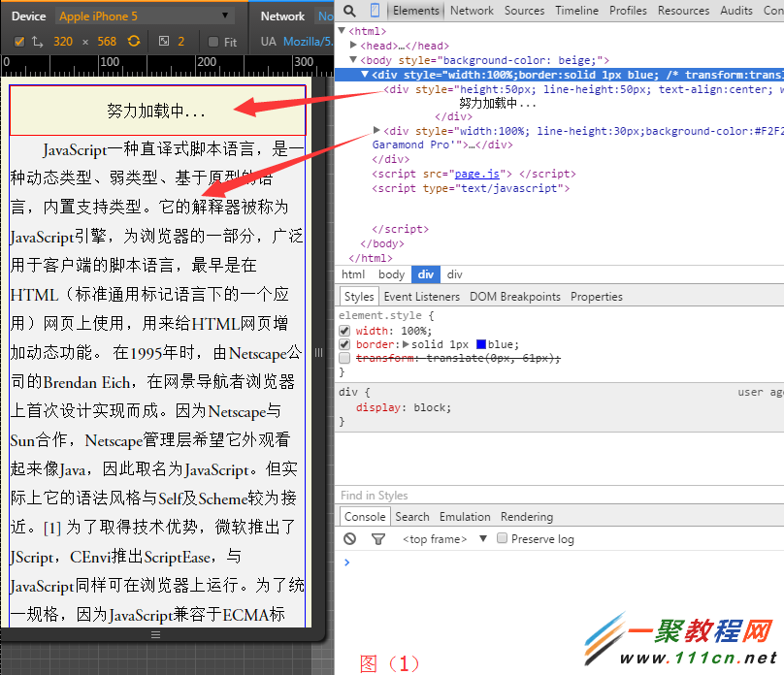Click the 努力加载中 loading text on device
This screenshot has width=784, height=675.
[x=155, y=111]
